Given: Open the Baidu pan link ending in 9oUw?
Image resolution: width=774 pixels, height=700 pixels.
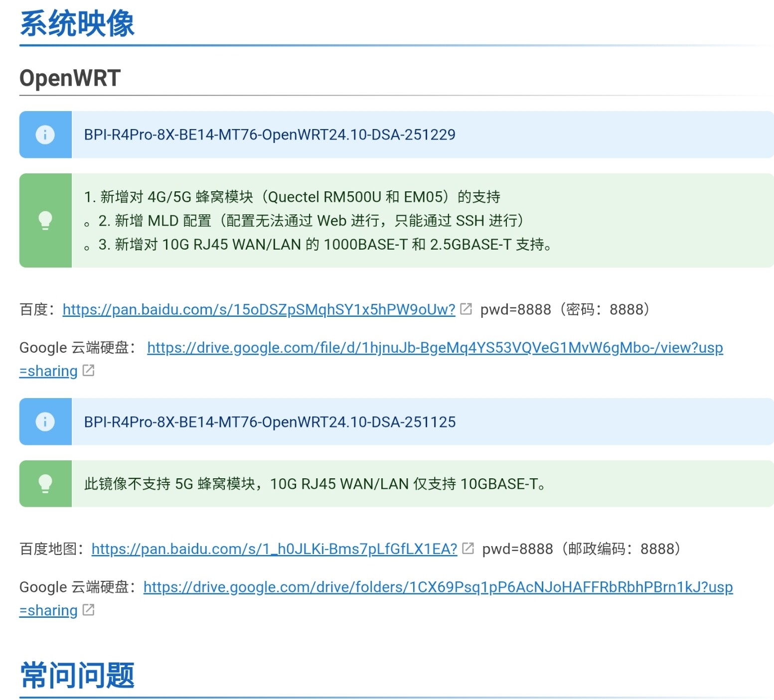Looking at the screenshot, I should pyautogui.click(x=259, y=309).
